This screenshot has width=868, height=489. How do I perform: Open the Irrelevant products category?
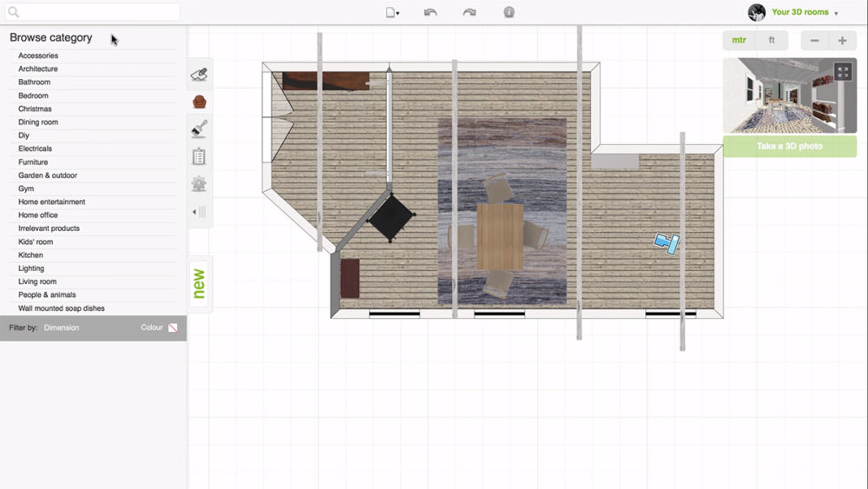coord(49,228)
